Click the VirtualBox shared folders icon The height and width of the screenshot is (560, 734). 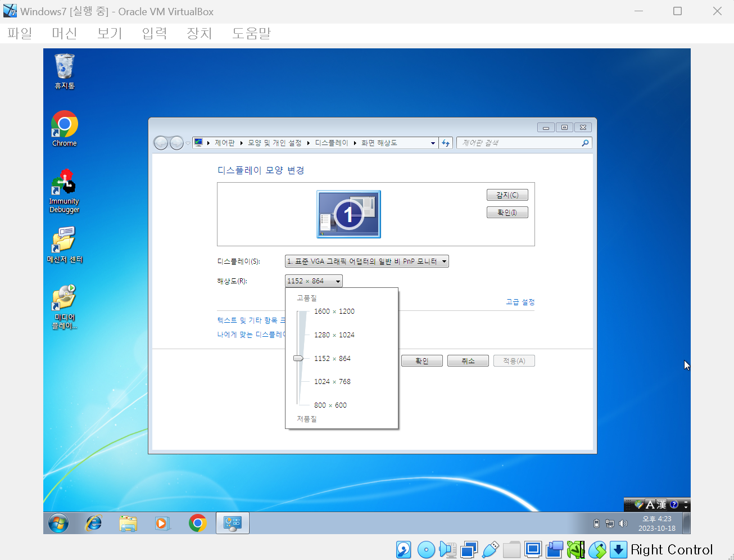(511, 549)
